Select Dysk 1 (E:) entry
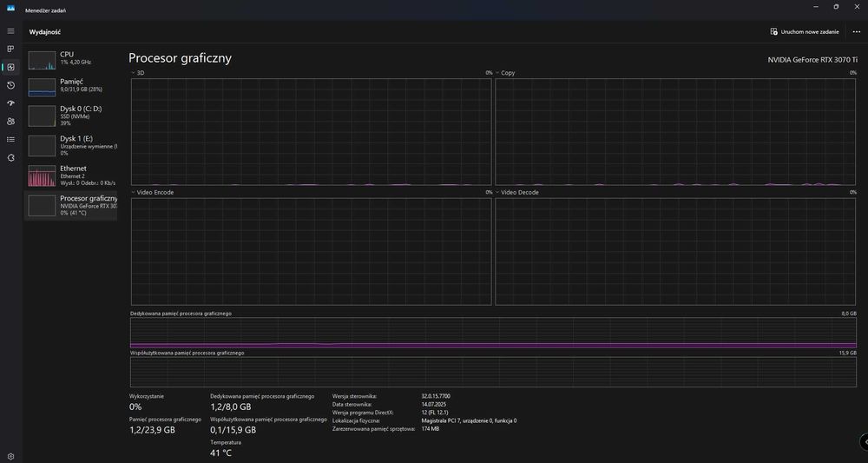The image size is (868, 463). click(71, 145)
